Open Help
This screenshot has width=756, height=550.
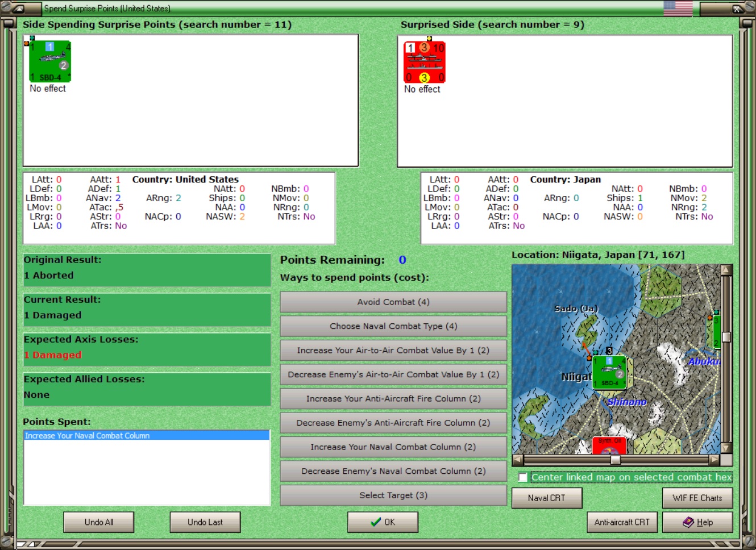(x=697, y=522)
